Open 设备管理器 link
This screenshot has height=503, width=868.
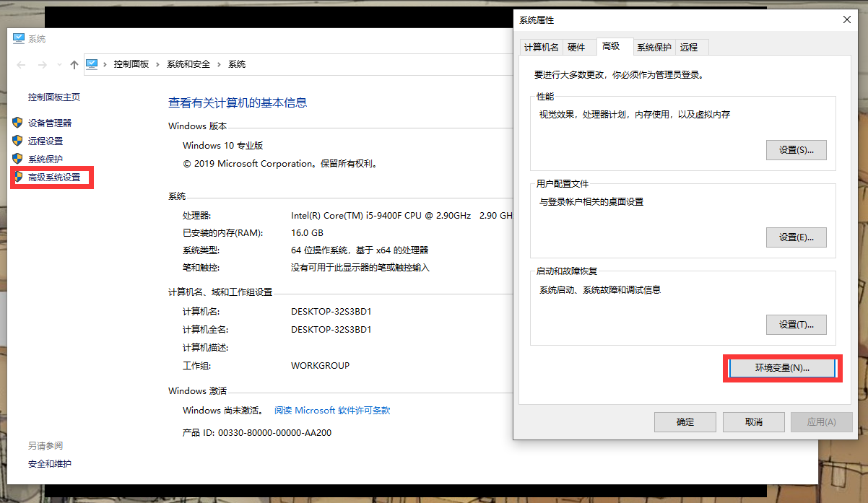tap(50, 123)
